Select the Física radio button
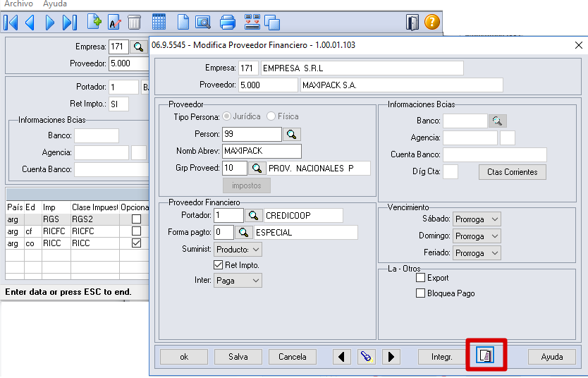The width and height of the screenshot is (588, 378). click(271, 116)
